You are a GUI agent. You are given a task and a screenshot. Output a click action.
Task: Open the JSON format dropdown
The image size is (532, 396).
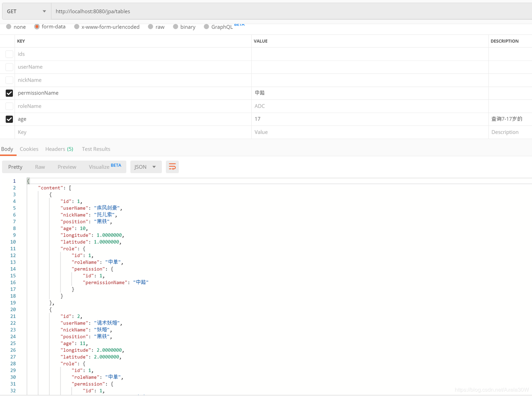point(145,167)
